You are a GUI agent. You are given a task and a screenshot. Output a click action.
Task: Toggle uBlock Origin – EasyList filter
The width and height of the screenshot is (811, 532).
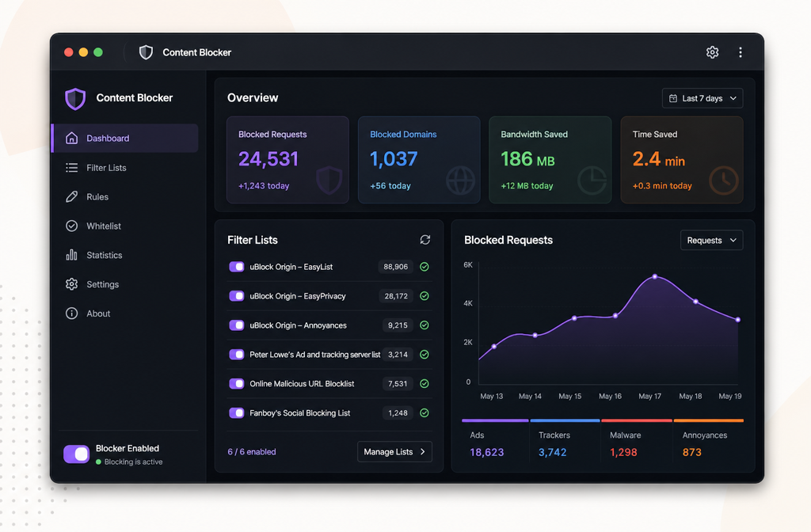click(236, 267)
